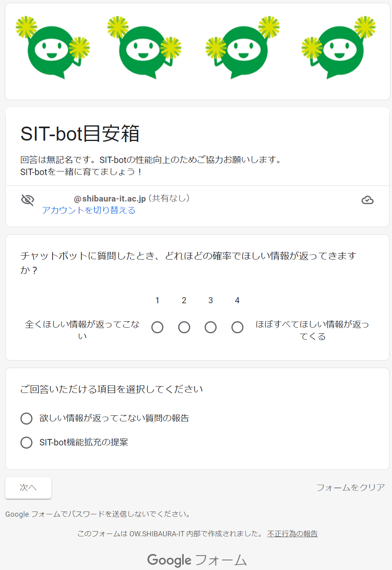Open the 不正行為の報告 link
The height and width of the screenshot is (570, 392).
point(292,534)
